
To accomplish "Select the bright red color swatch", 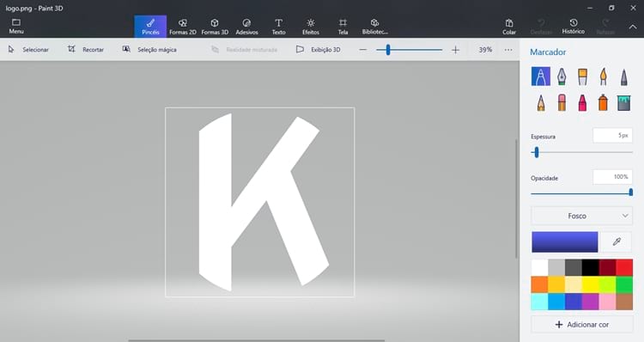I will click(624, 267).
